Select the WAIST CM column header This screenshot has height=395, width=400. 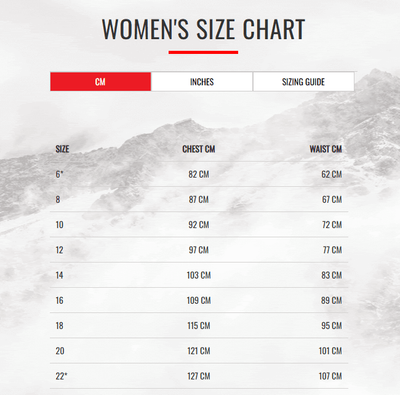[326, 149]
